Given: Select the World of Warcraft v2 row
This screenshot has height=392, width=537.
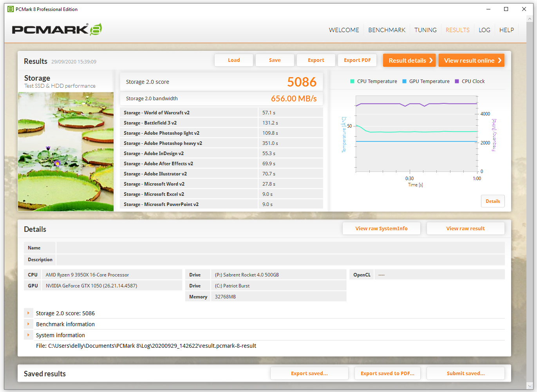Looking at the screenshot, I should (221, 113).
